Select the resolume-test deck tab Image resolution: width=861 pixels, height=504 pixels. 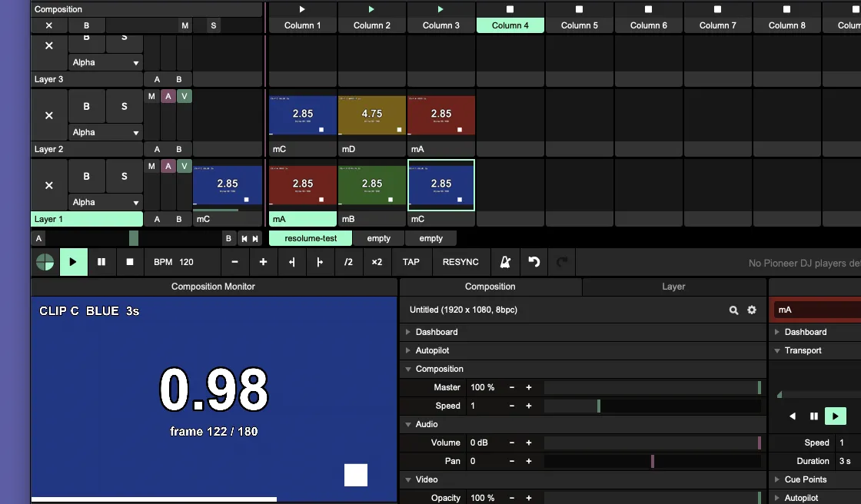tap(311, 238)
